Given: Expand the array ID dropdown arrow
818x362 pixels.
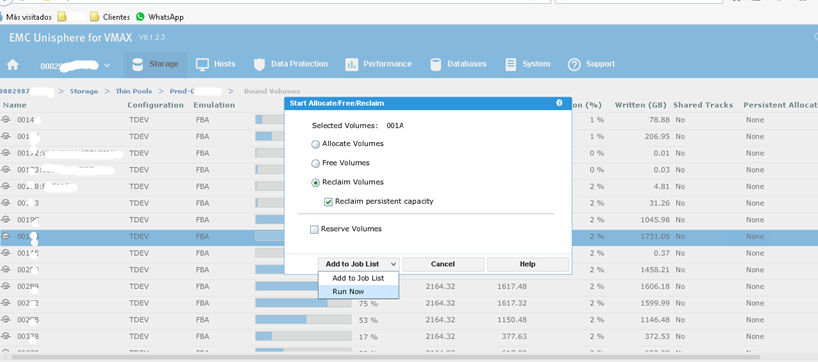Looking at the screenshot, I should click(x=107, y=66).
